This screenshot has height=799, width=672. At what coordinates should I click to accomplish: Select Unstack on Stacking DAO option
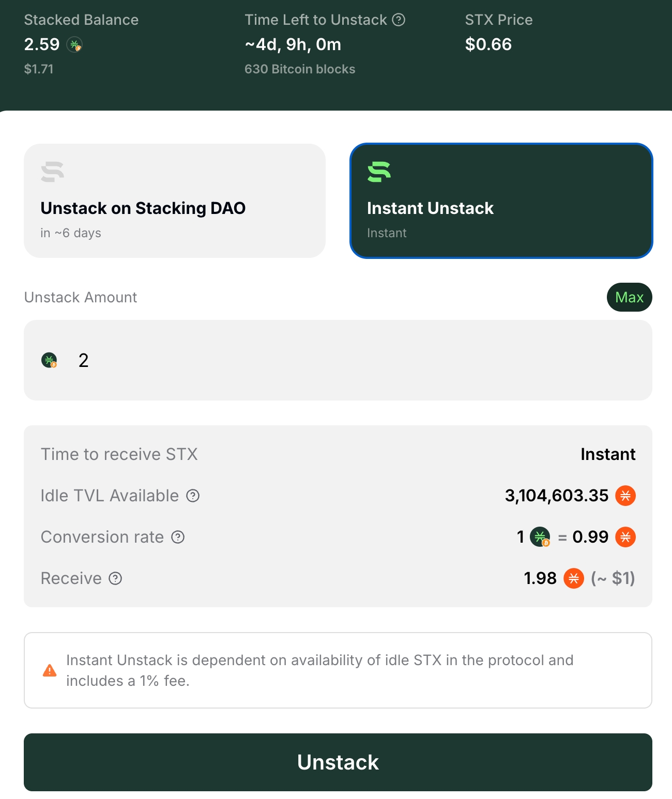tap(175, 201)
